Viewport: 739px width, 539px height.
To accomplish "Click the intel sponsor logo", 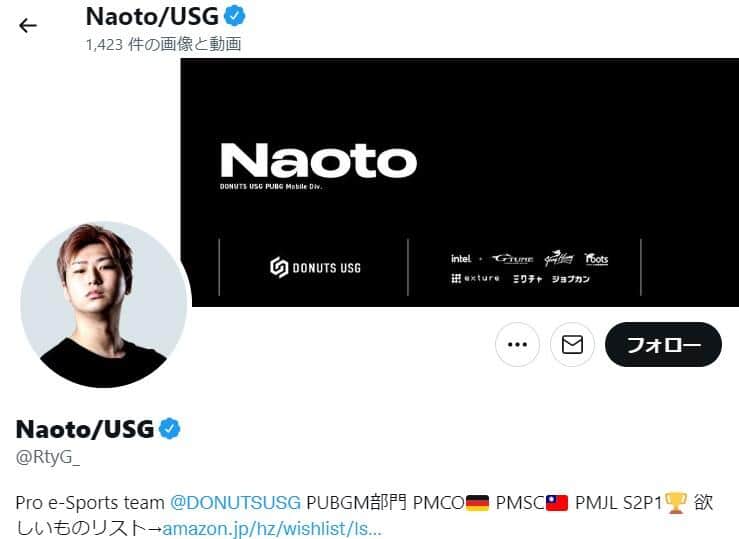I will tap(460, 259).
